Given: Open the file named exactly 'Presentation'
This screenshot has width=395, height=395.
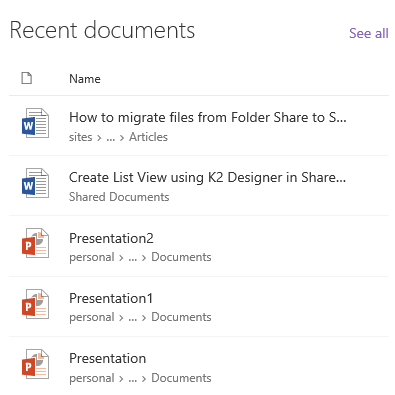Looking at the screenshot, I should point(108,359).
